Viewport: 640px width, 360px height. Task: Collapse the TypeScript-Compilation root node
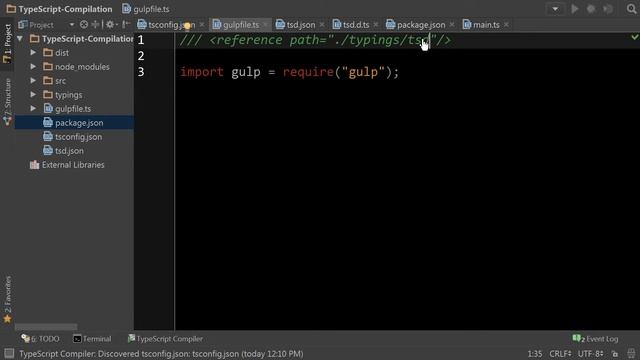pos(20,39)
